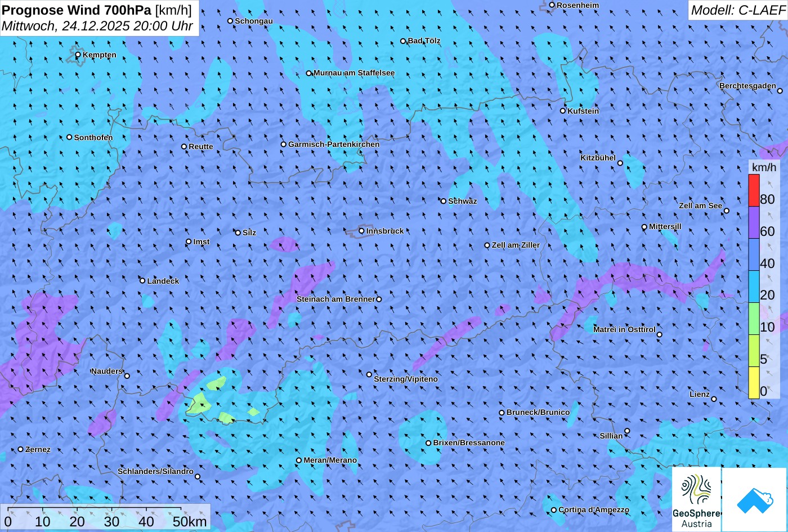788x532 pixels.
Task: Click the Kitzbühel town label
Action: pos(598,158)
